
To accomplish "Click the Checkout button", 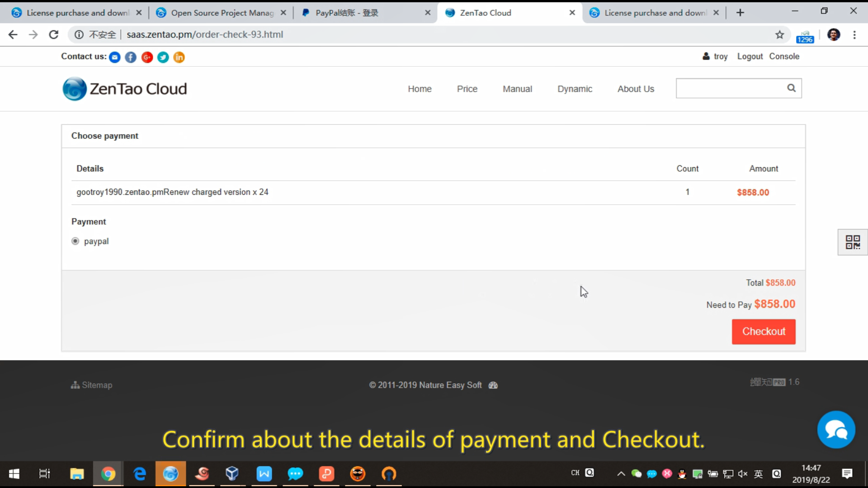I will [764, 332].
